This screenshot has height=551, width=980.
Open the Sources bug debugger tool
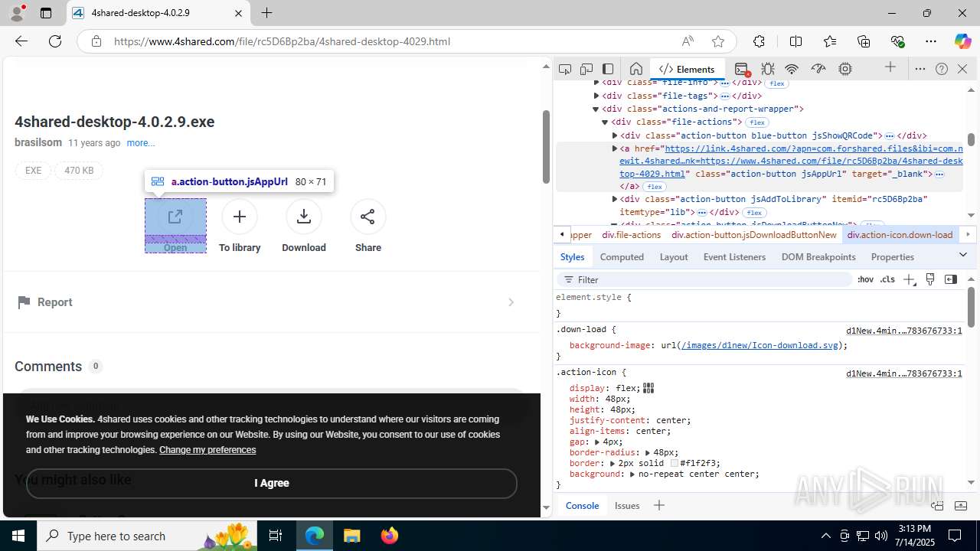(768, 69)
